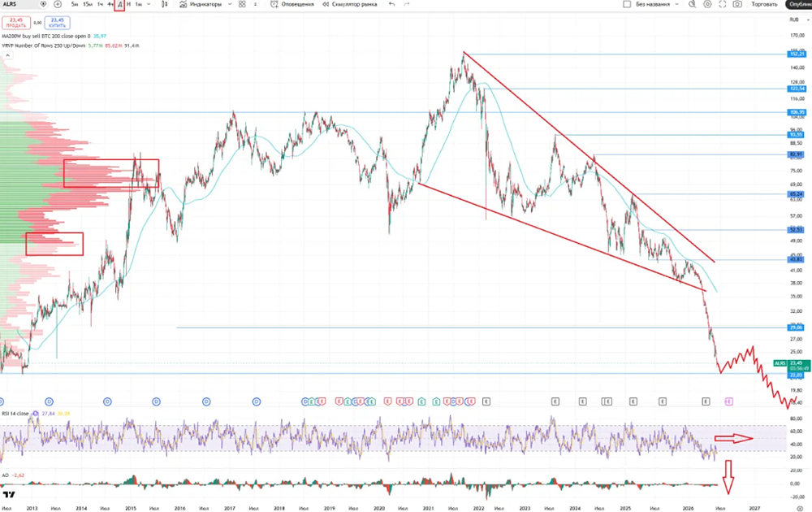Take a chart snapshot with camera icon
Viewport: 812px width, 512px height.
(737, 4)
